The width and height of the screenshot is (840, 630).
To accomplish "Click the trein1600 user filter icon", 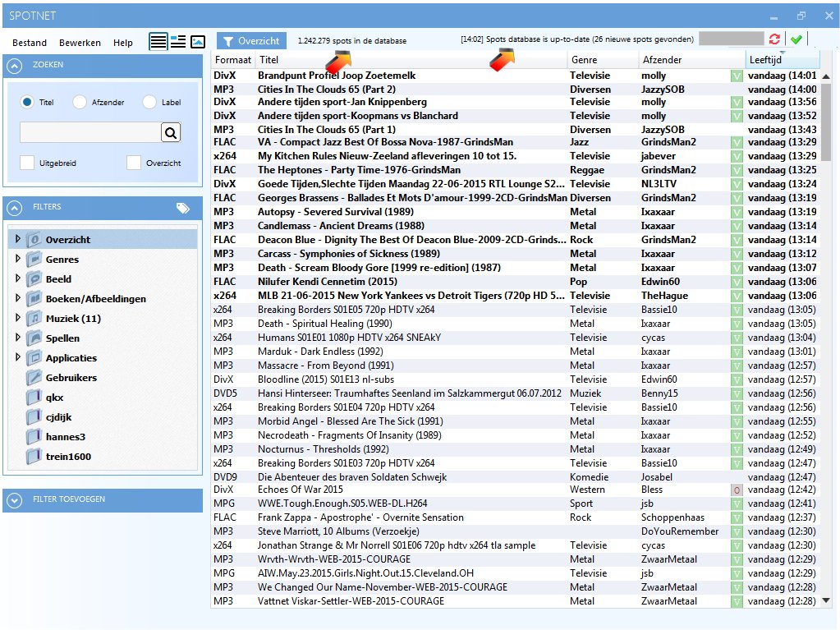I will (34, 456).
